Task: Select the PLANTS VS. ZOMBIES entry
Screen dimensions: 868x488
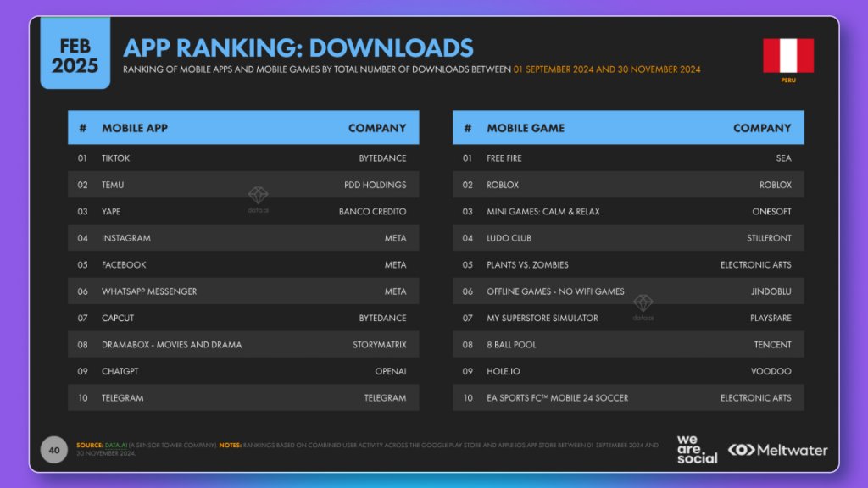Action: [x=527, y=264]
